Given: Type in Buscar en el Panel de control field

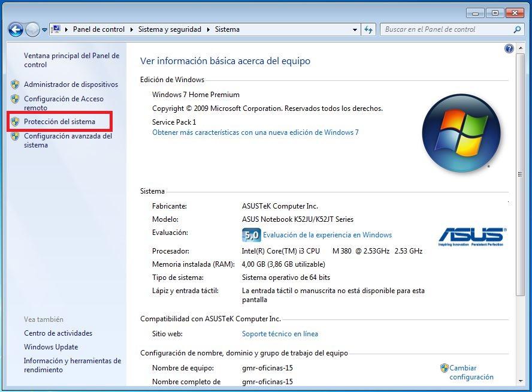Looking at the screenshot, I should tap(446, 29).
